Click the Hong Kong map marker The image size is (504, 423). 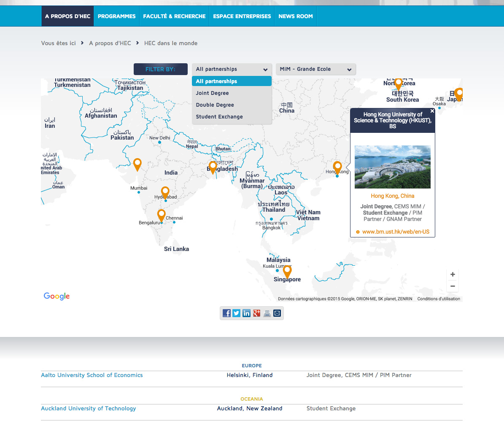(337, 167)
